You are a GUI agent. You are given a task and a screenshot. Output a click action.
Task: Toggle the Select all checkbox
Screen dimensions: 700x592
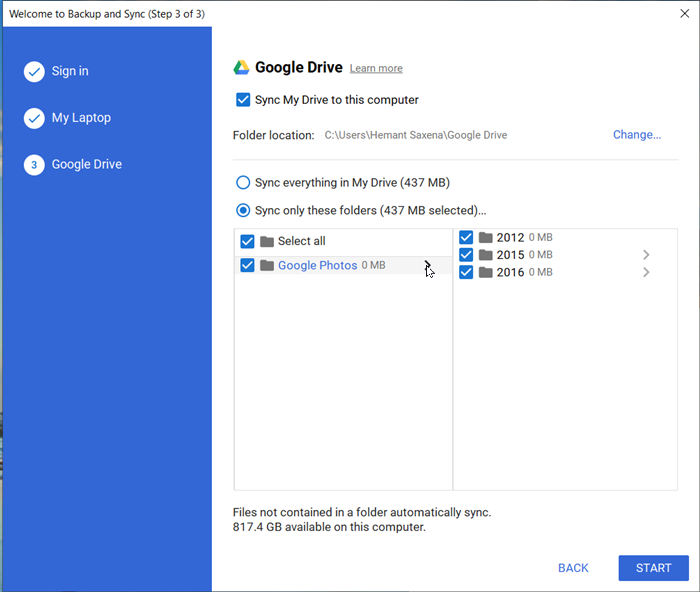pyautogui.click(x=248, y=241)
